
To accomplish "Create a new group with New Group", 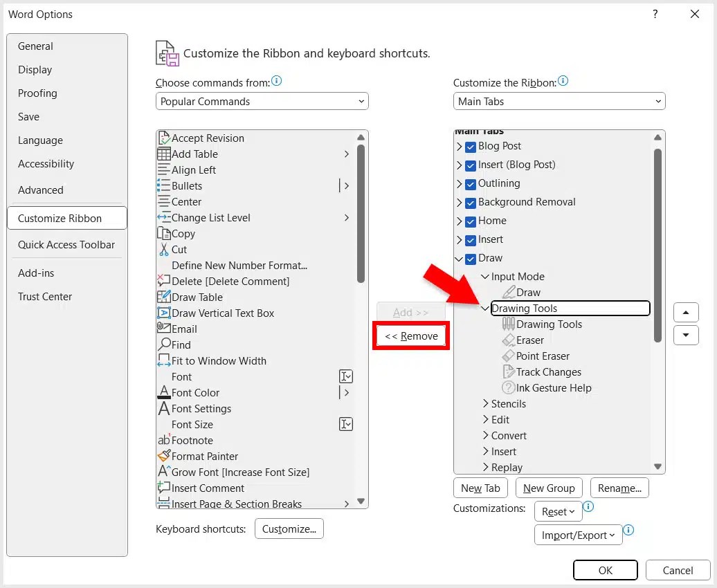I will click(x=549, y=488).
